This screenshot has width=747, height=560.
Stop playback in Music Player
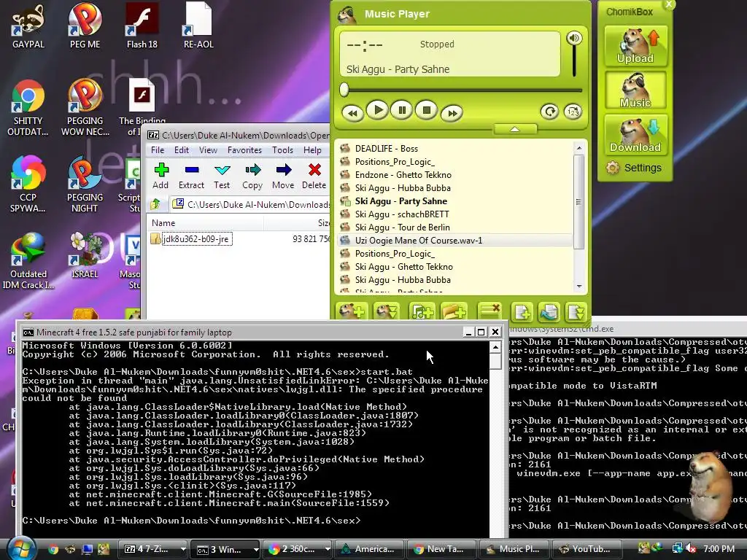(426, 111)
